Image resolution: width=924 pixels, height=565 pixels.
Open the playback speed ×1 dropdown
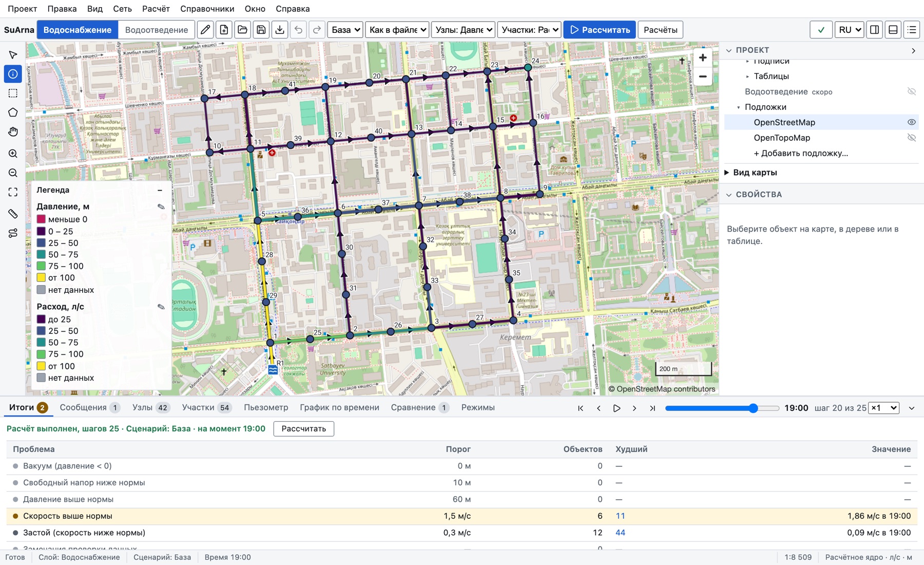click(x=883, y=408)
